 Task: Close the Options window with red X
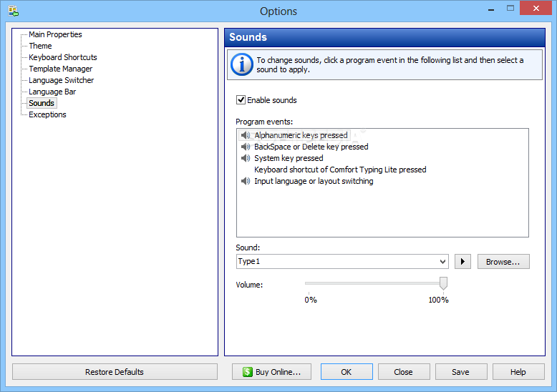click(536, 8)
